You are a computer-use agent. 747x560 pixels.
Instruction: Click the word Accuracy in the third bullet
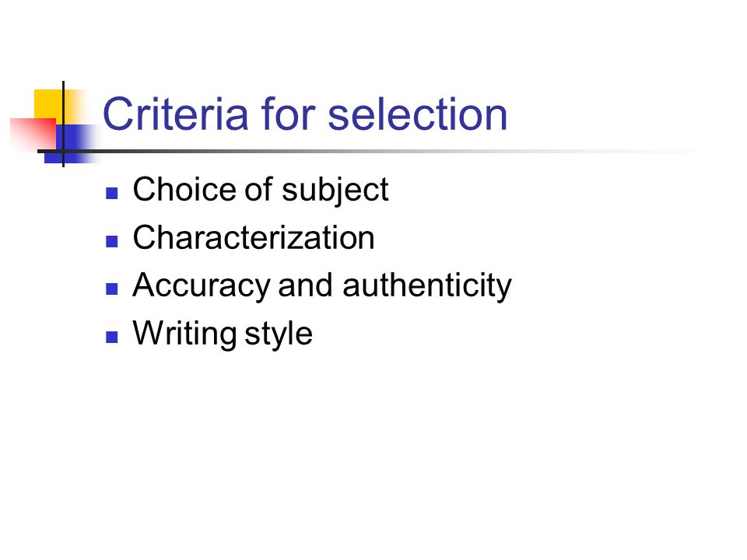[x=202, y=287]
